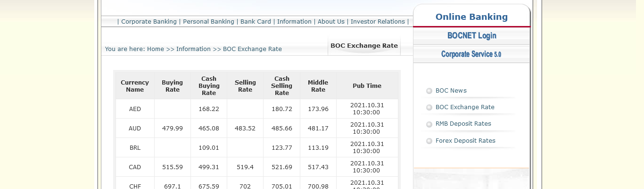
Task: Click the bullet icon beside BOC News
Action: point(429,91)
